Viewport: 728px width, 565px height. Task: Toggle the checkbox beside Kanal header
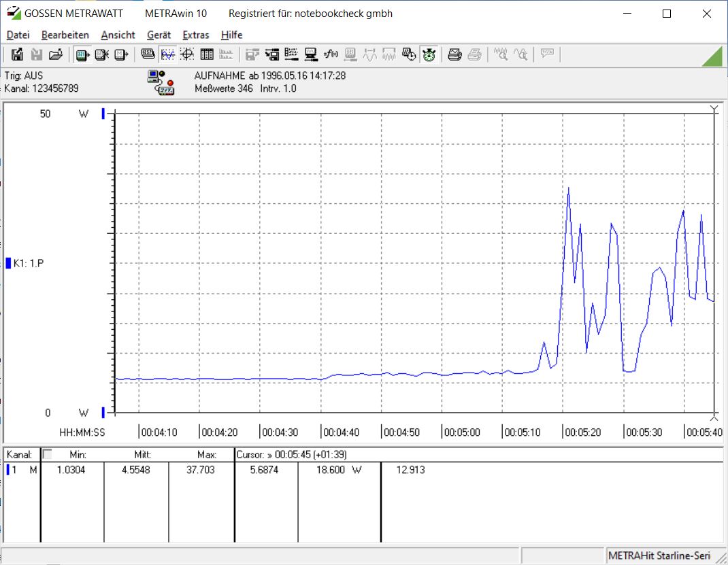pos(47,454)
